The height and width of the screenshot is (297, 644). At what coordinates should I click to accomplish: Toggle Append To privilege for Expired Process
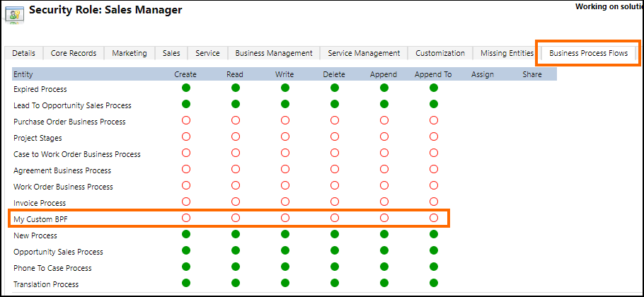[x=434, y=88]
